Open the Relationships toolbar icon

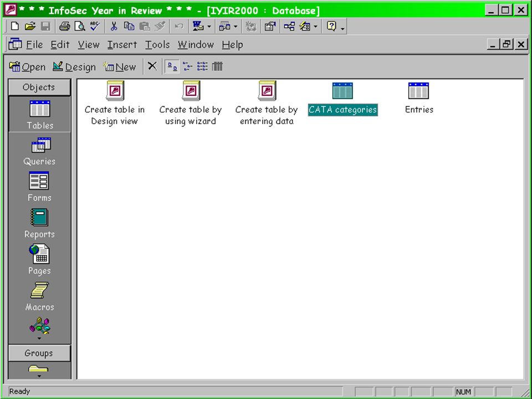tap(289, 26)
